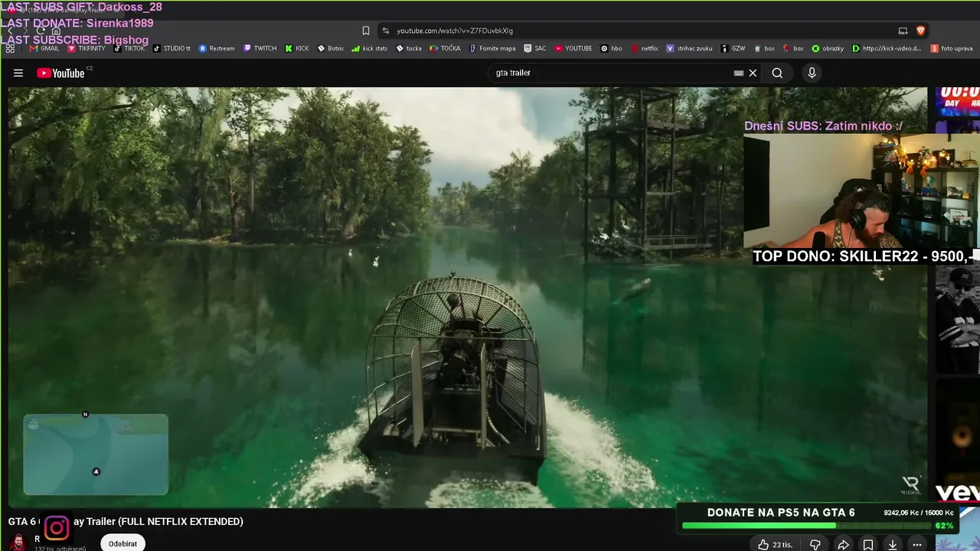Open the hbo bookmark

612,48
